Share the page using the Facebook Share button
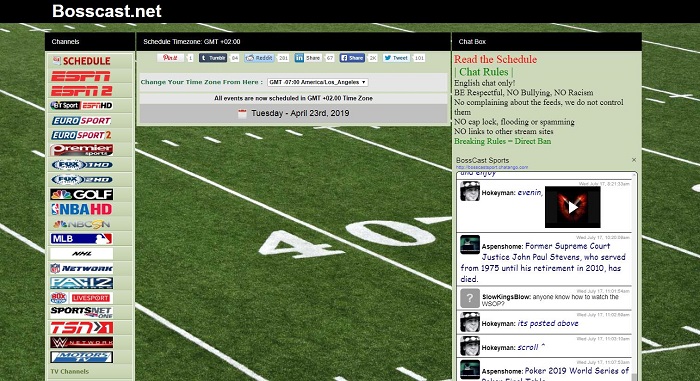Screen dimensions: 700x381 click(352, 58)
